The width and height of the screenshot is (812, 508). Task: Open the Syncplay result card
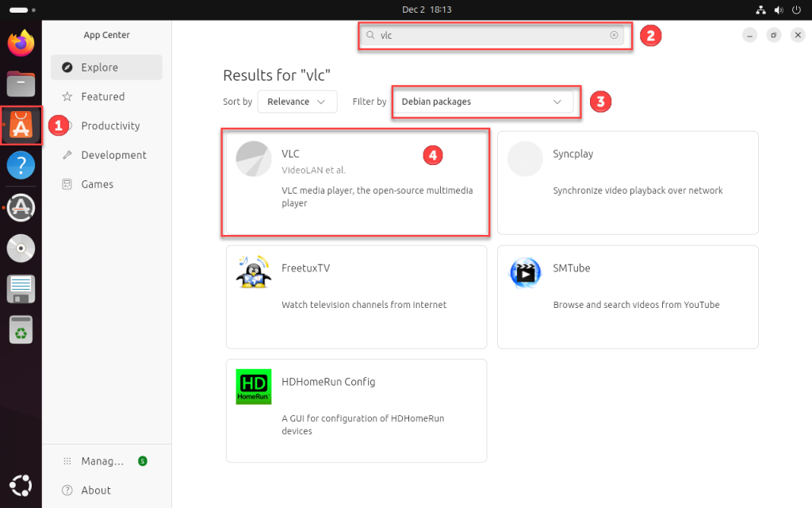(628, 183)
